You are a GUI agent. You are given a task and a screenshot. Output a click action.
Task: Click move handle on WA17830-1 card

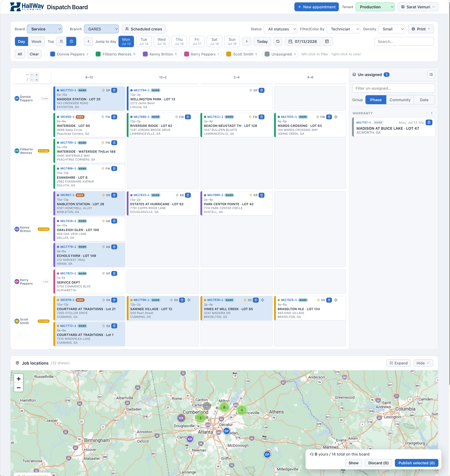262,300
